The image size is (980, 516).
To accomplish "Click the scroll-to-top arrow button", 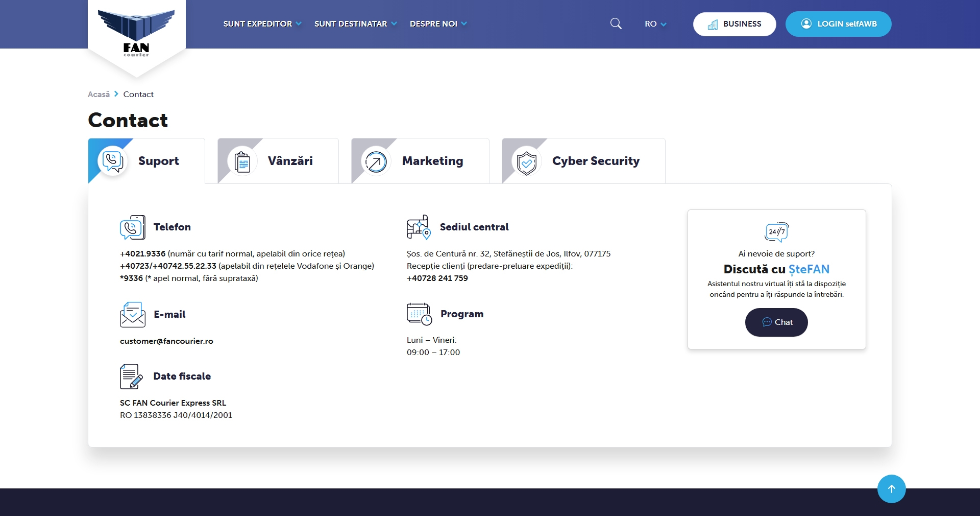I will pos(891,489).
